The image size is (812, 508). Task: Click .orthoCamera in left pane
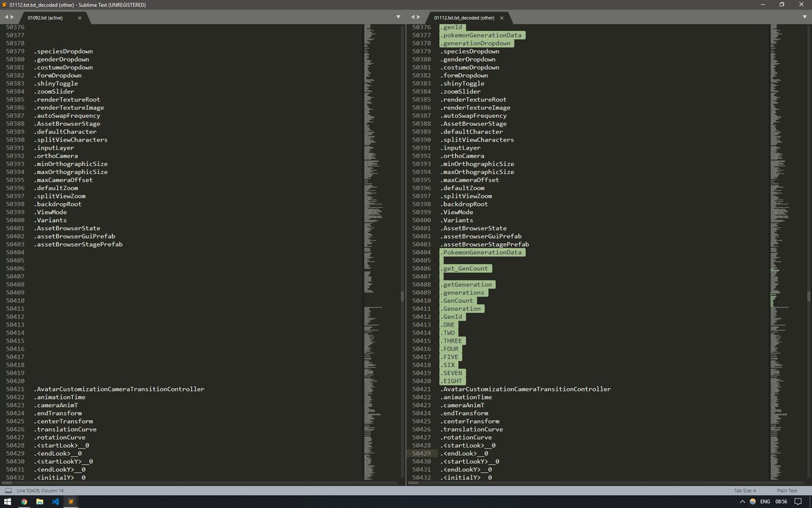pyautogui.click(x=56, y=156)
